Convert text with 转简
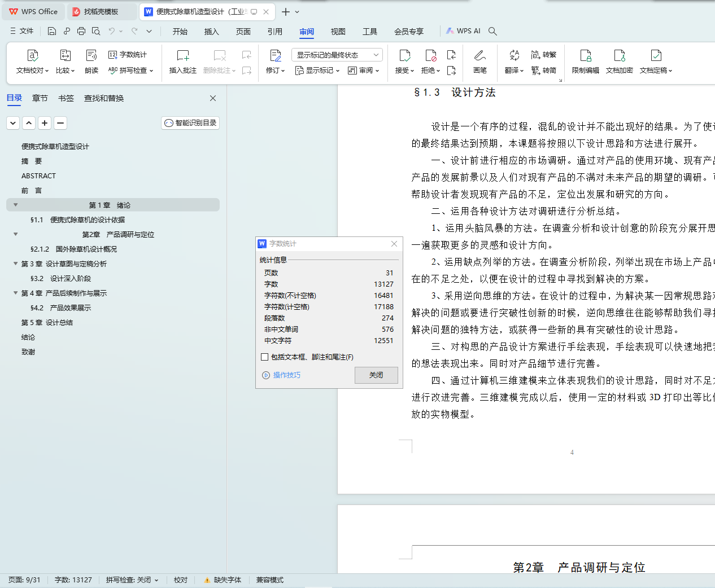The image size is (715, 588). pos(544,71)
